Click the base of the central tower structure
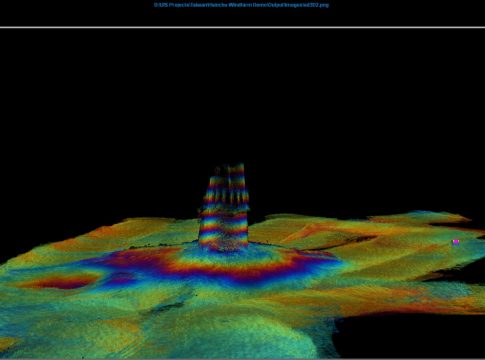The width and height of the screenshot is (485, 360). 224,245
